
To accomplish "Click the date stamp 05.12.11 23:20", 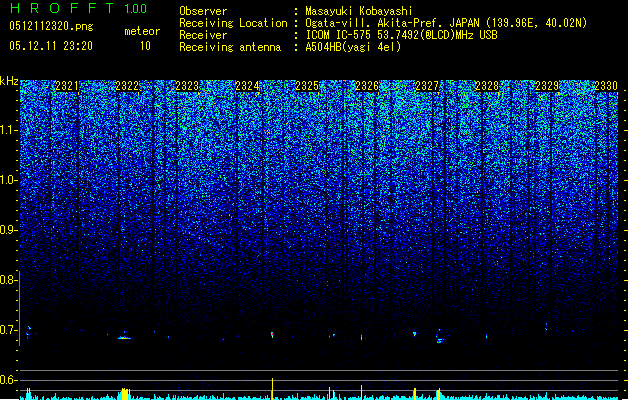I will [x=51, y=46].
